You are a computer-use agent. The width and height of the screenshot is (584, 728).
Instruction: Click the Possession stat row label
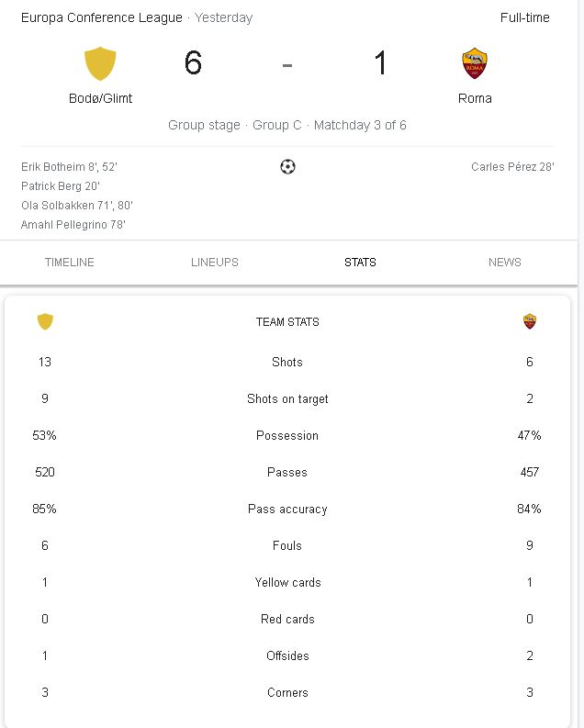287,435
